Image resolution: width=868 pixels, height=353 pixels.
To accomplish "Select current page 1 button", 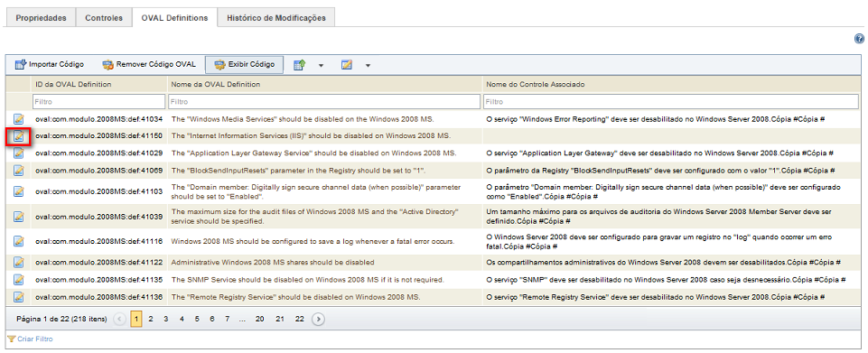I will (136, 319).
